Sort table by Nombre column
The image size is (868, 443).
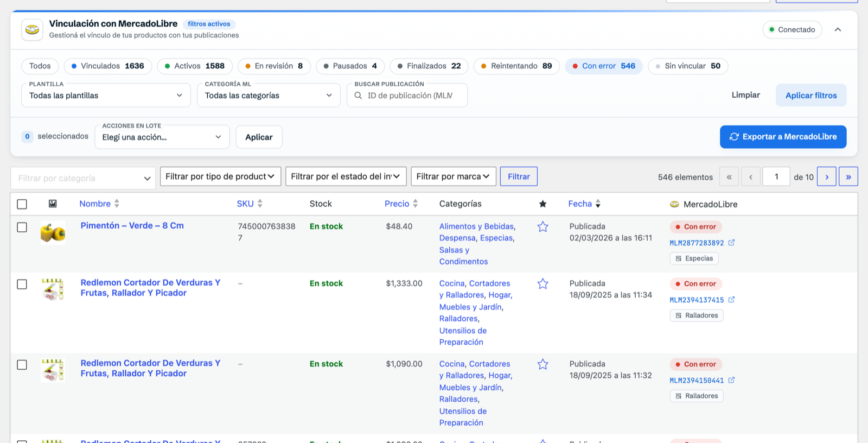pyautogui.click(x=99, y=204)
